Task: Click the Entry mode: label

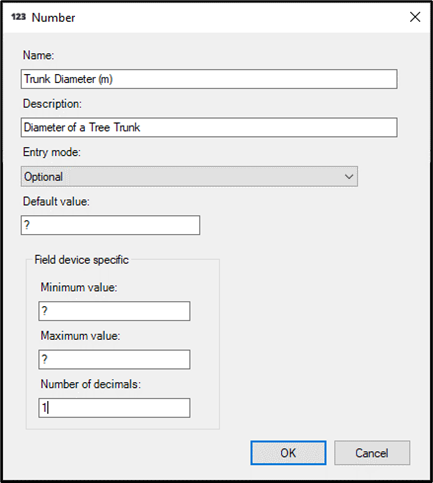Action: point(52,152)
